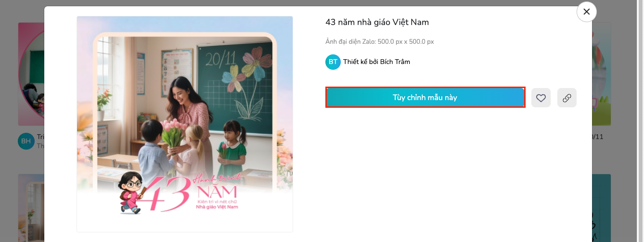Click the "Tùy chỉnh mẫu này" button
This screenshot has width=644, height=242.
[x=425, y=97]
